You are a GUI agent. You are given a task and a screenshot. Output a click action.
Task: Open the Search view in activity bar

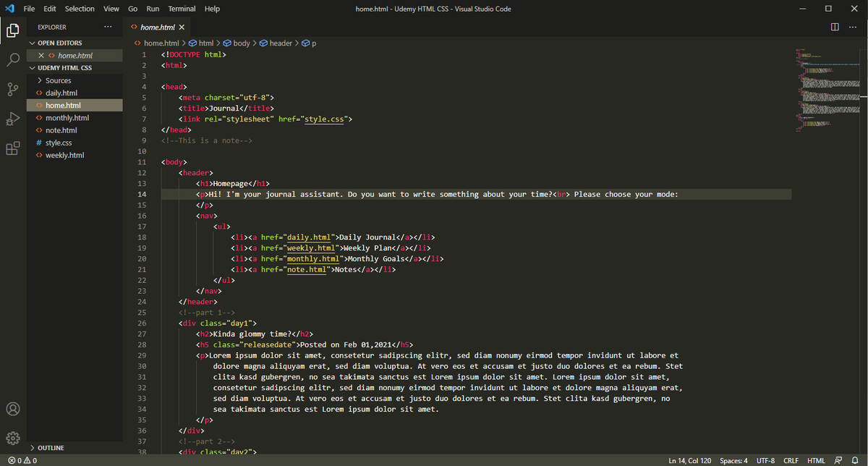tap(13, 60)
